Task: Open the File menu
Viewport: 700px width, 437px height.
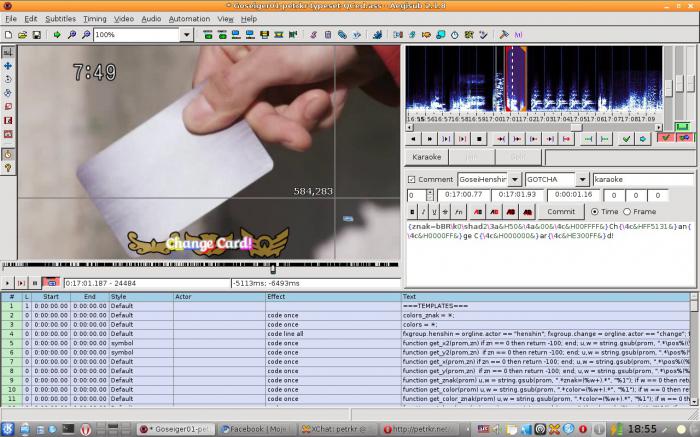Action: [x=11, y=19]
